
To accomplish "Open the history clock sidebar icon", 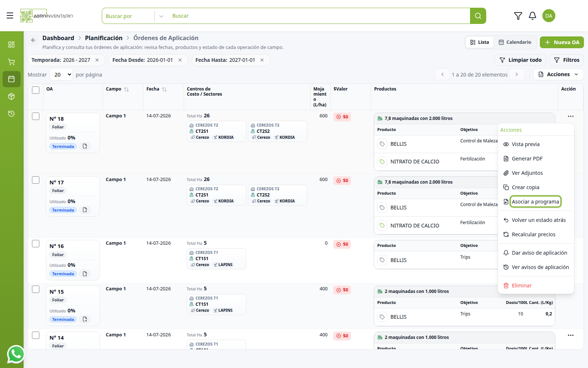I will pyautogui.click(x=11, y=114).
